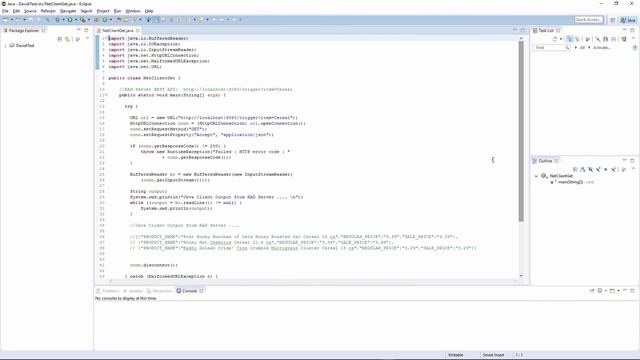Select the Console tab
This screenshot has height=360, width=640.
pyautogui.click(x=189, y=291)
